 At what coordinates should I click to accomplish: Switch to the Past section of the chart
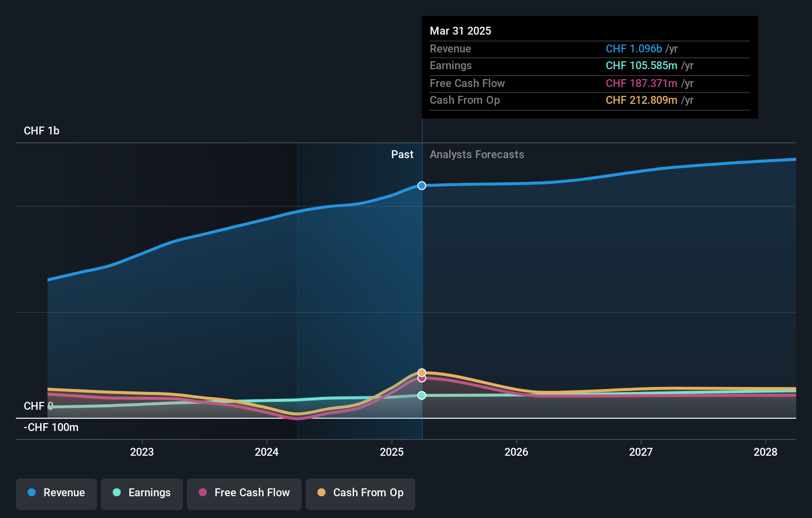tap(402, 154)
